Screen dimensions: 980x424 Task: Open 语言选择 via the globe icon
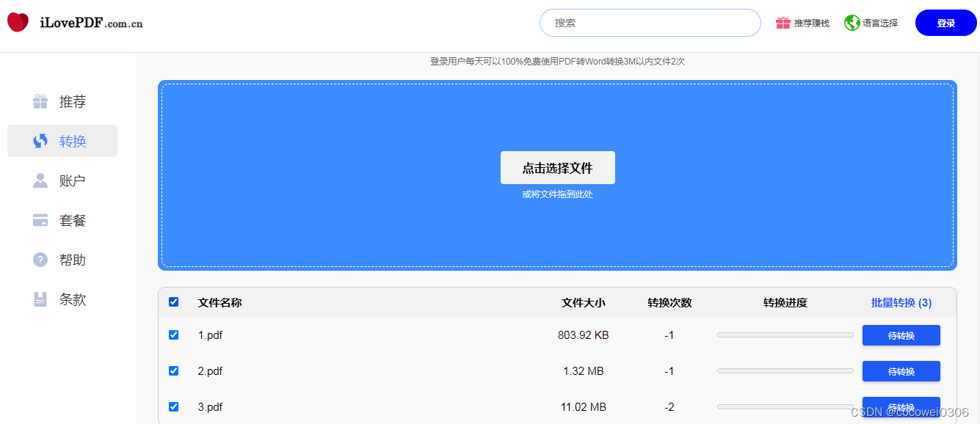852,22
